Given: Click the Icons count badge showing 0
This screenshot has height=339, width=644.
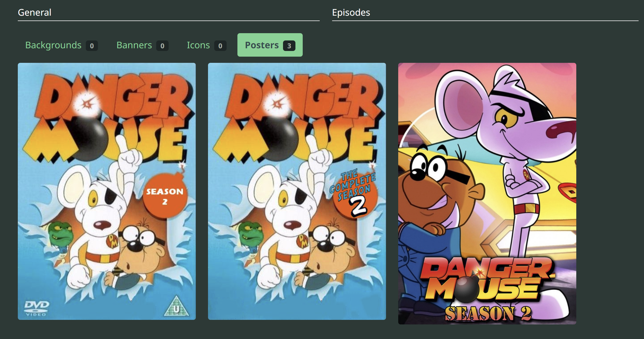Looking at the screenshot, I should point(220,46).
